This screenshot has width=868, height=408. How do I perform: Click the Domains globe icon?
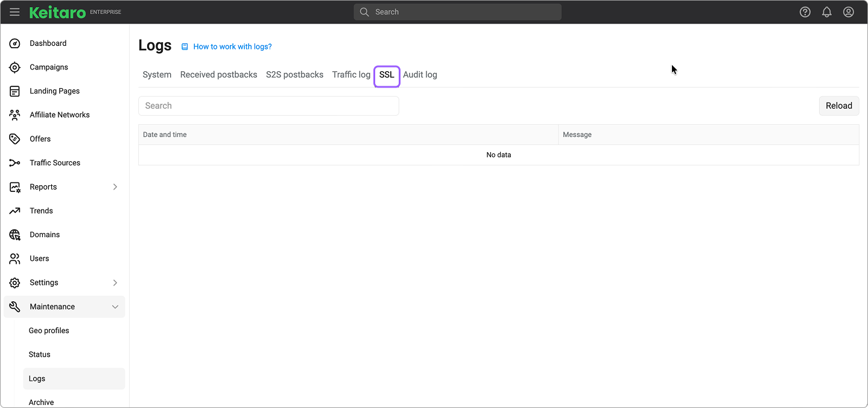pos(15,235)
